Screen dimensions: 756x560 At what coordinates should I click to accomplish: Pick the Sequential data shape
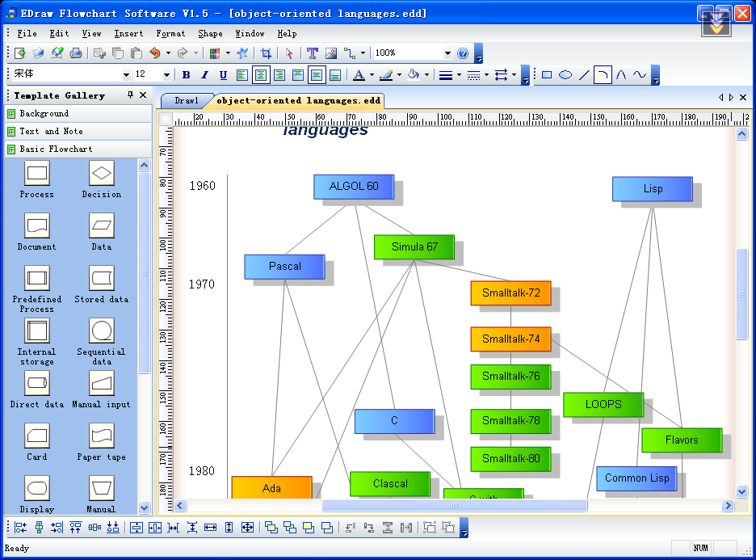(101, 331)
